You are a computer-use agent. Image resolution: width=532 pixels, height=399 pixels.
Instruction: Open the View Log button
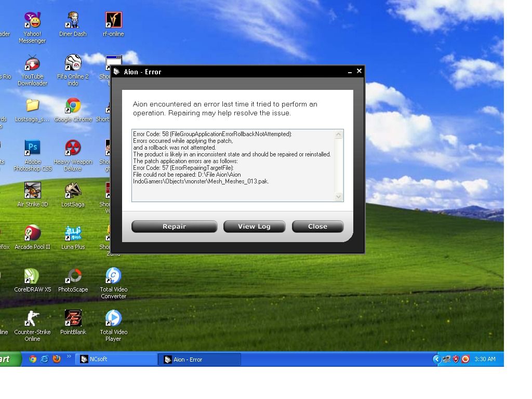(x=254, y=227)
